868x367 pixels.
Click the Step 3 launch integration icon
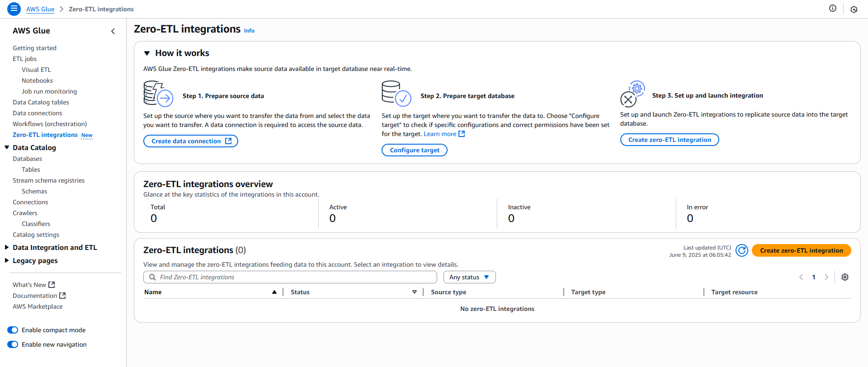click(632, 94)
